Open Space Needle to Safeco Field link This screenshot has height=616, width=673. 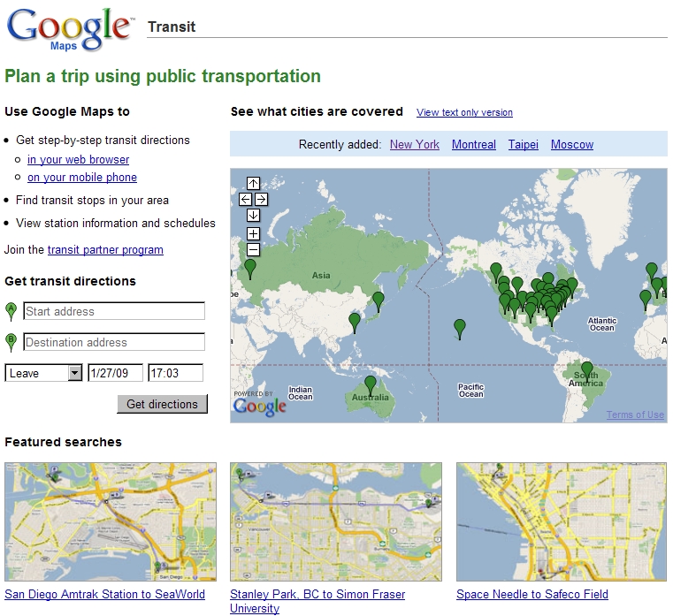(x=532, y=594)
